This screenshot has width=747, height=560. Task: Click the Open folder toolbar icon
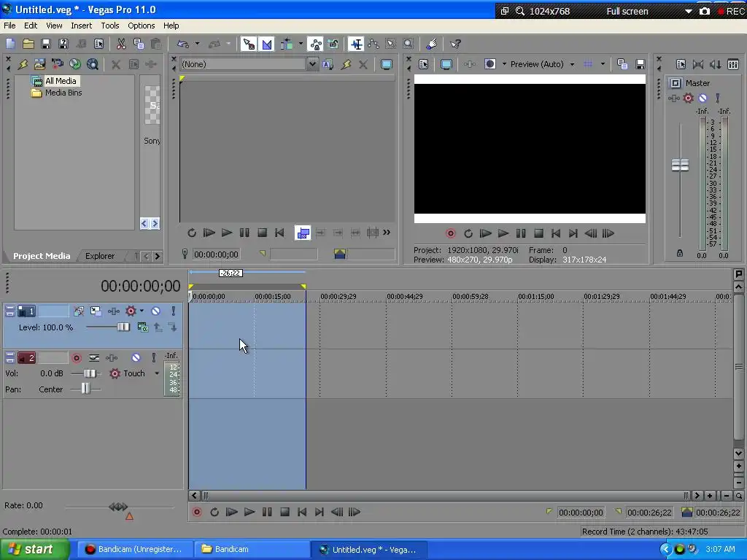[x=28, y=44]
